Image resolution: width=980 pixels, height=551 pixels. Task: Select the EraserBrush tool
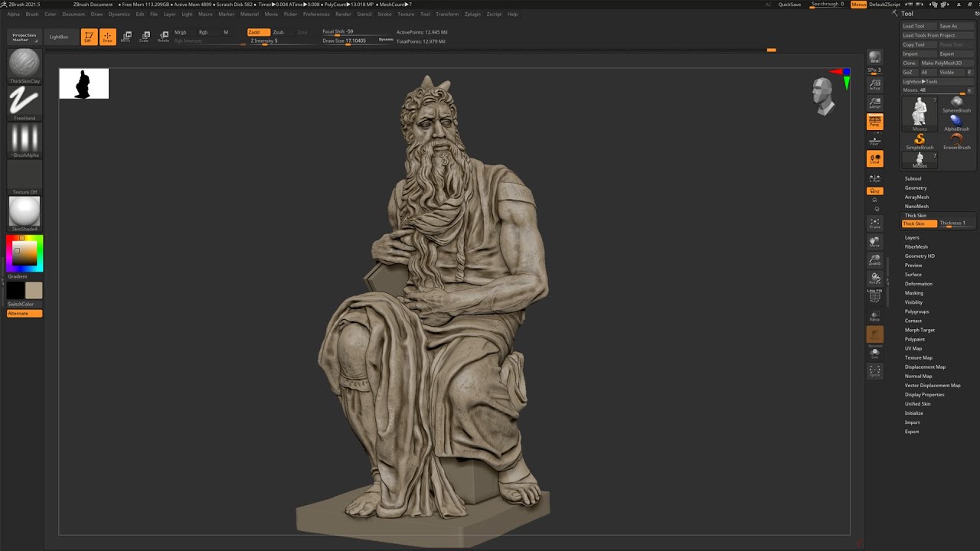pos(956,142)
